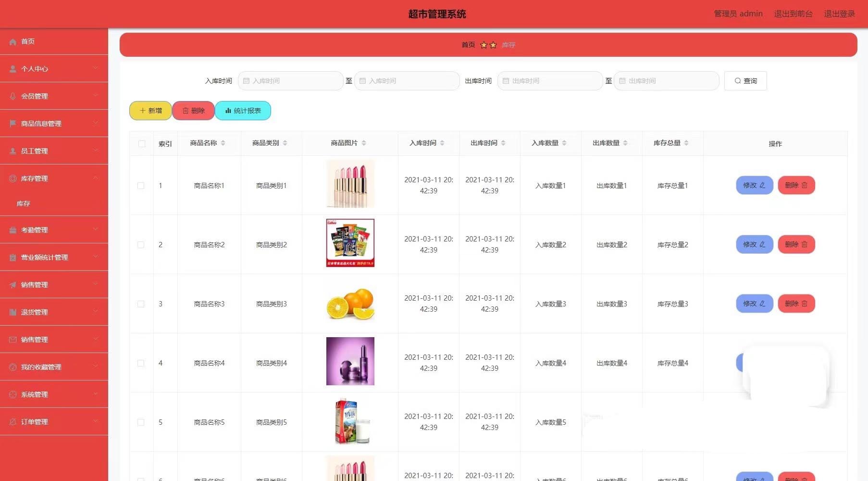Sort by 商品名称 column arrows
The width and height of the screenshot is (868, 481).
(223, 143)
